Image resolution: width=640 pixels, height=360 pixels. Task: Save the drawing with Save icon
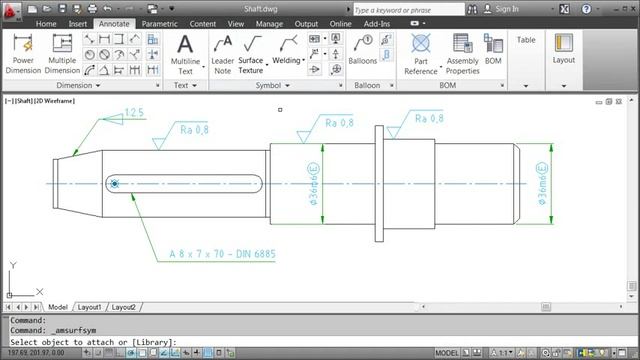[62, 9]
